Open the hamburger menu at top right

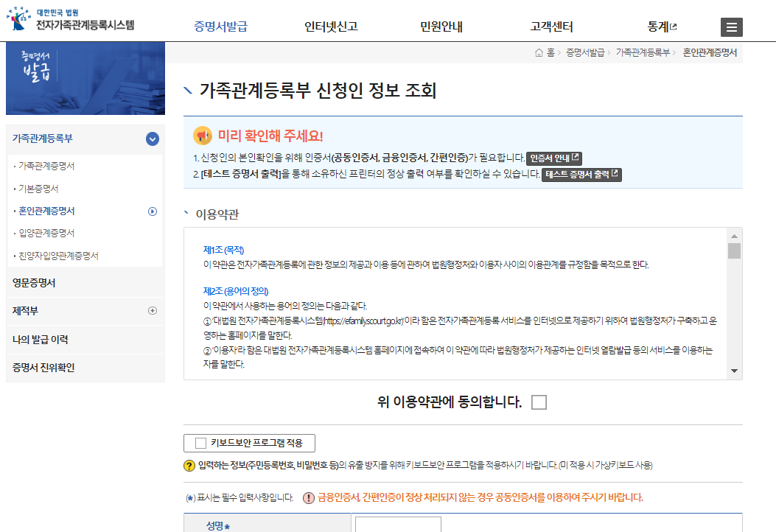pyautogui.click(x=731, y=27)
